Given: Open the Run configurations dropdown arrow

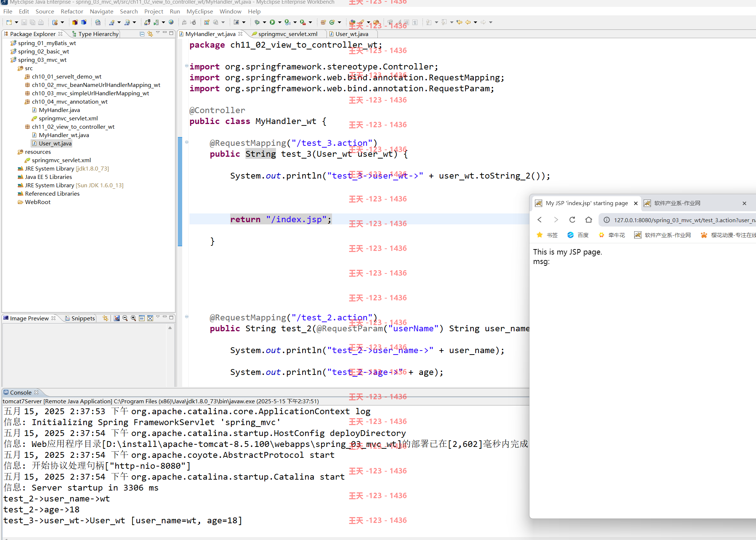Looking at the screenshot, I should click(x=280, y=23).
